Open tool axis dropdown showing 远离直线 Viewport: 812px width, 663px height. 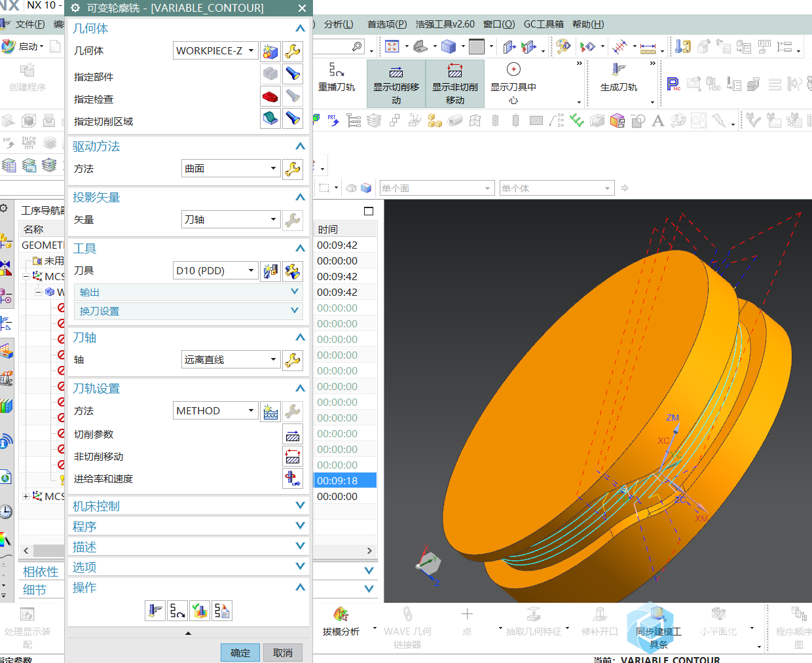231,360
